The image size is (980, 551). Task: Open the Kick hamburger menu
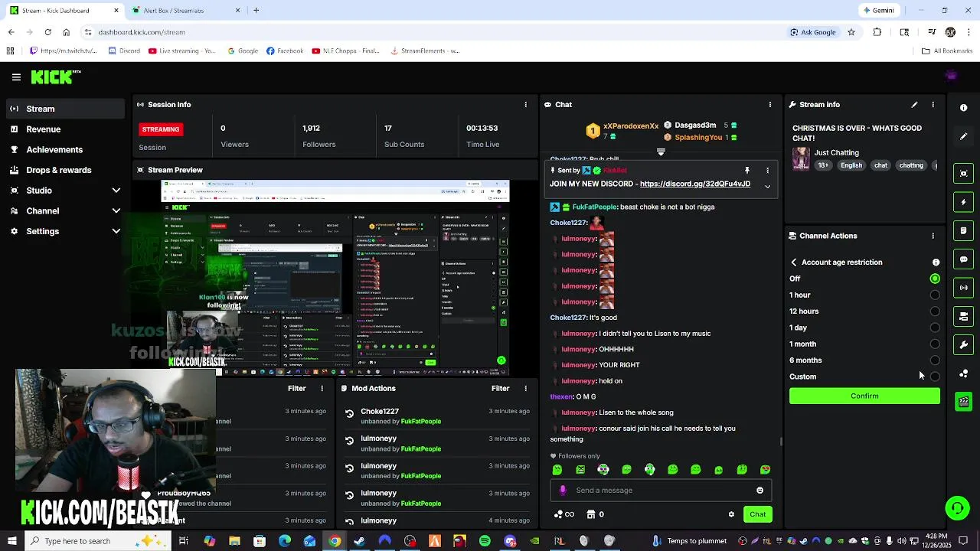(16, 77)
